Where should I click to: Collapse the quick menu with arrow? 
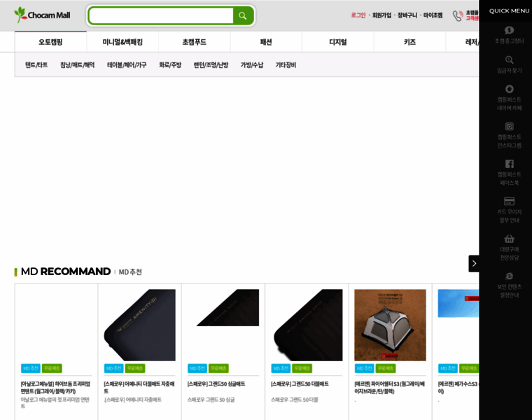474,264
